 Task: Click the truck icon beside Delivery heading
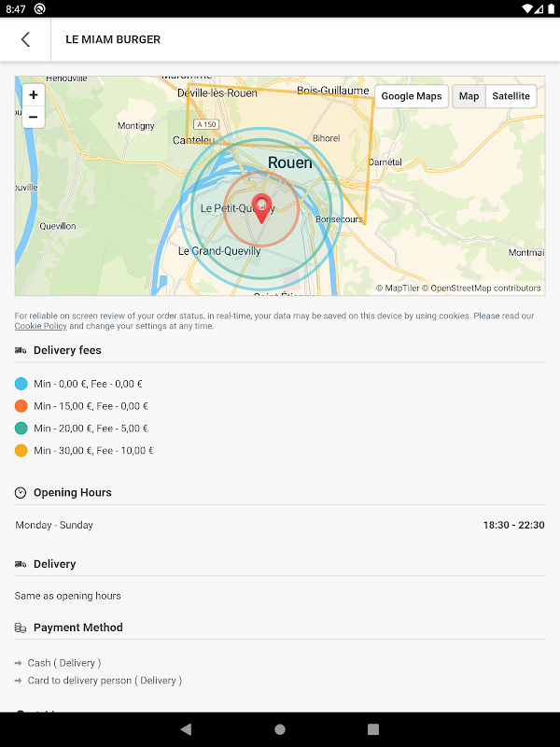pyautogui.click(x=21, y=564)
